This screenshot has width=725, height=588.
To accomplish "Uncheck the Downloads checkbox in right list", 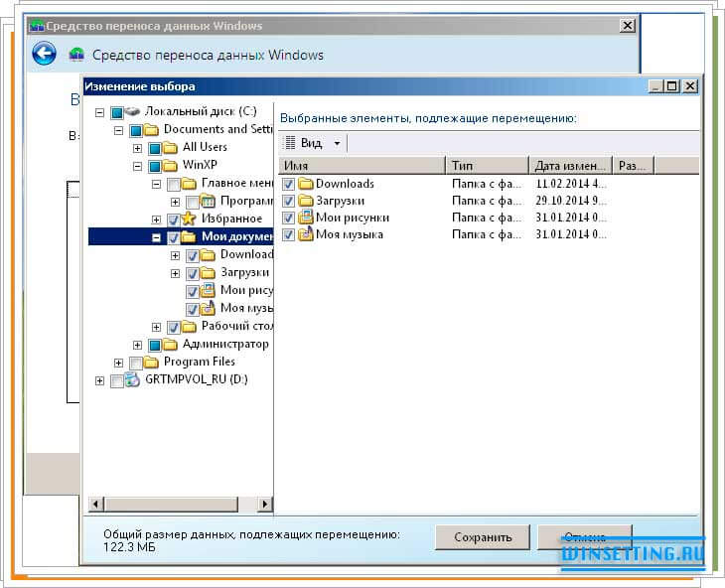I will [288, 184].
